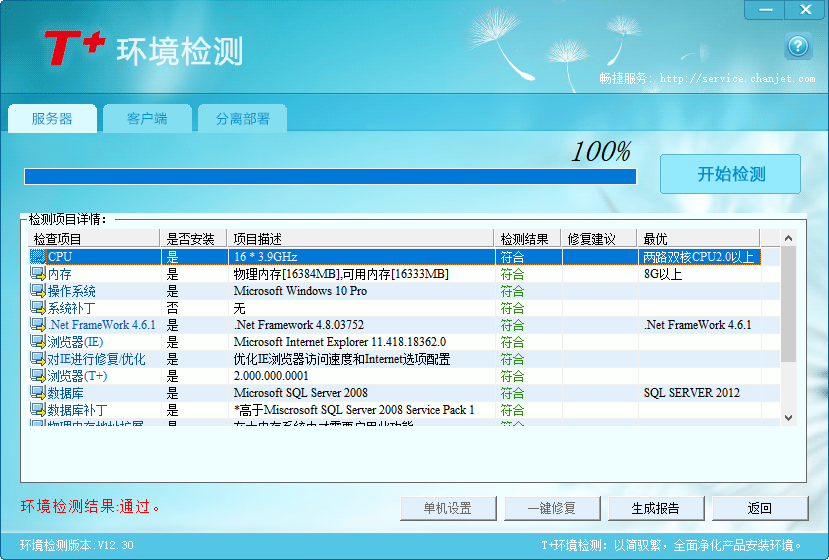
Task: Select the 数据库 row label
Action: [x=66, y=393]
